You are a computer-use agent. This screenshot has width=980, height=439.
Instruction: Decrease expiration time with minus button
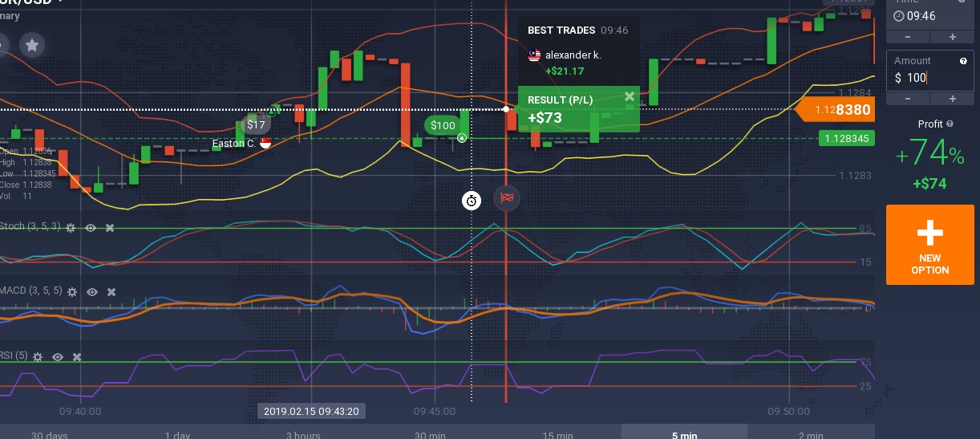[x=908, y=37]
